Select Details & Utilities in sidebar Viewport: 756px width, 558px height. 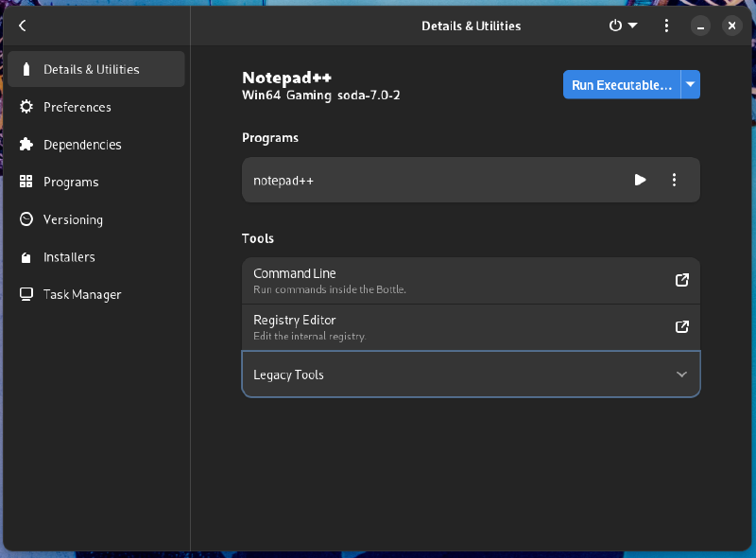pos(91,70)
